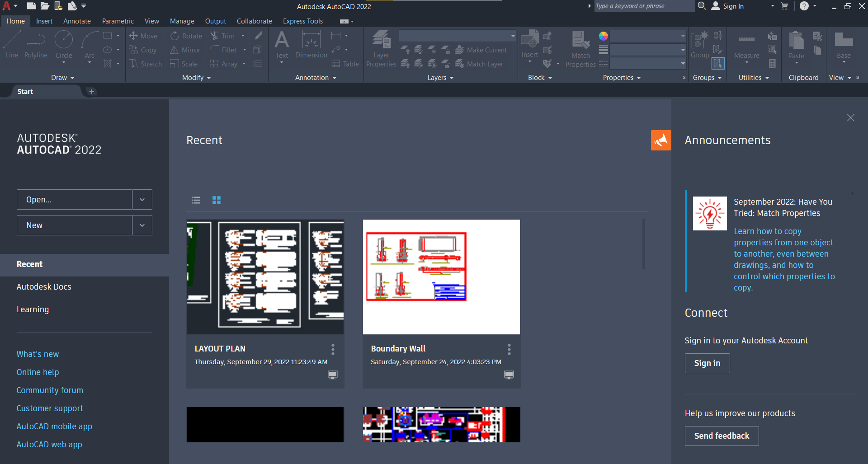Expand the Open button dropdown arrow
The width and height of the screenshot is (868, 464).
142,200
